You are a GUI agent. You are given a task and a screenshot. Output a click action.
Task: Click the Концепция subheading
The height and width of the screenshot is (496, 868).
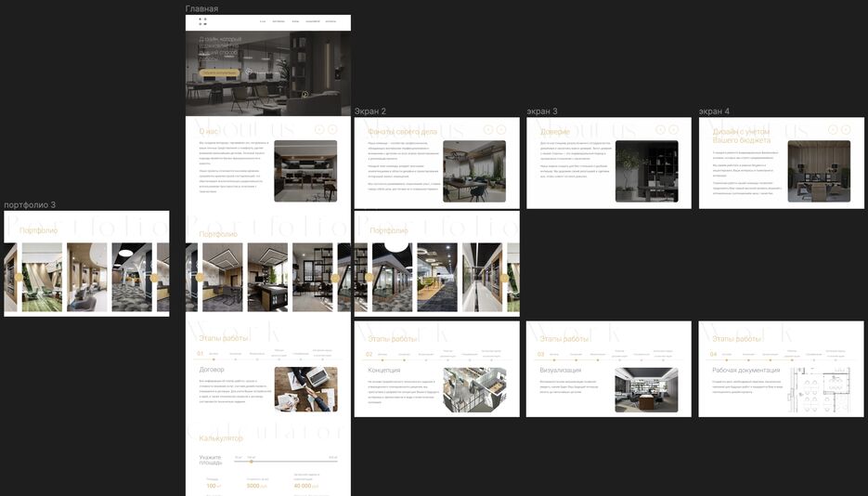point(384,370)
